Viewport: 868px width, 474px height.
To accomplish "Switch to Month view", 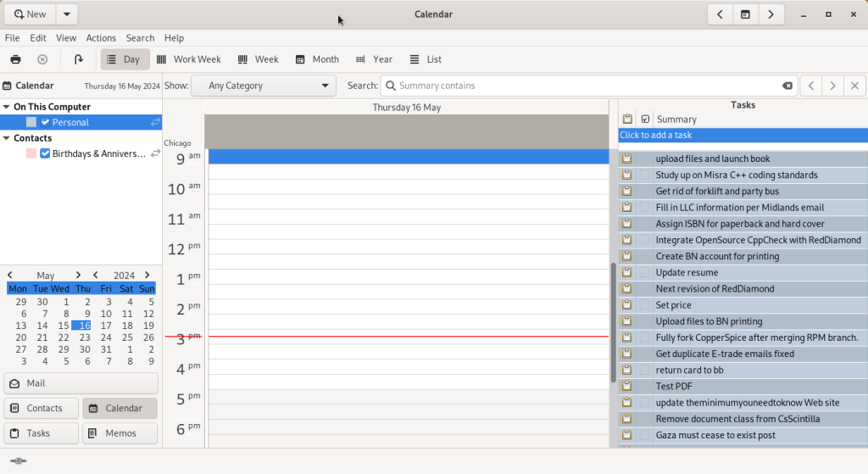I will pos(317,59).
